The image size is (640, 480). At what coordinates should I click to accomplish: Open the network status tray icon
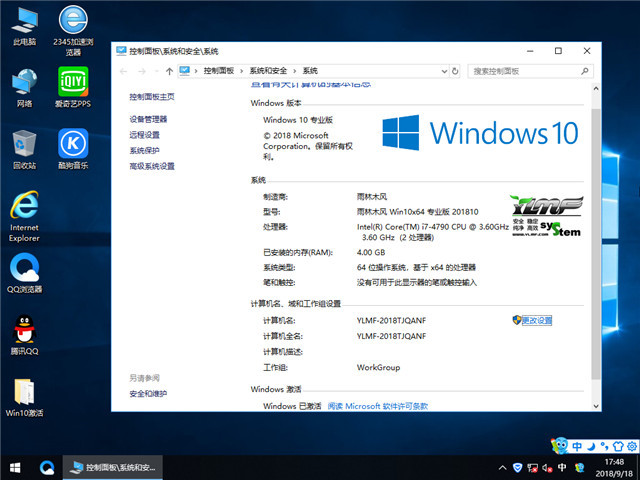(x=532, y=468)
